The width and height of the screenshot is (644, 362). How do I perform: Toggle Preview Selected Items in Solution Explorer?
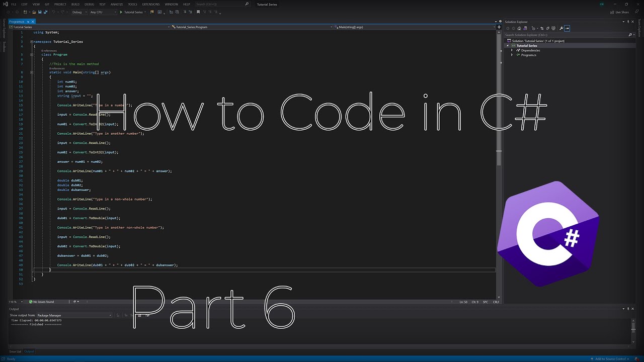pos(567,28)
